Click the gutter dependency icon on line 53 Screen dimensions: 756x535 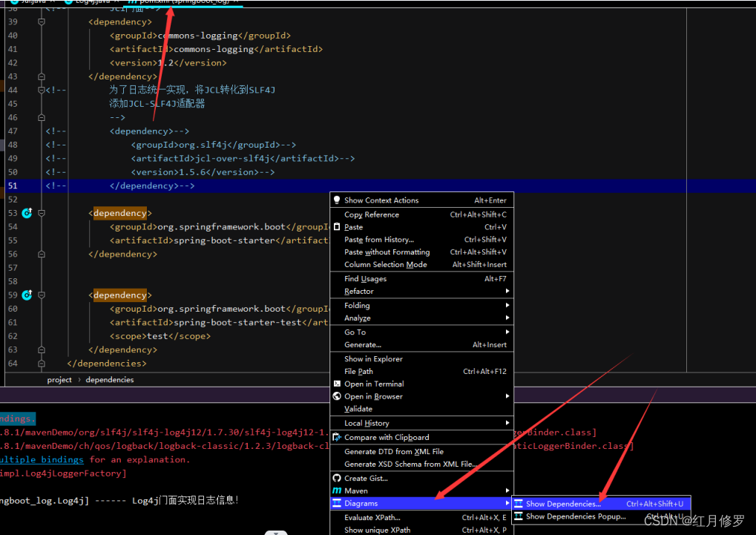(x=27, y=213)
